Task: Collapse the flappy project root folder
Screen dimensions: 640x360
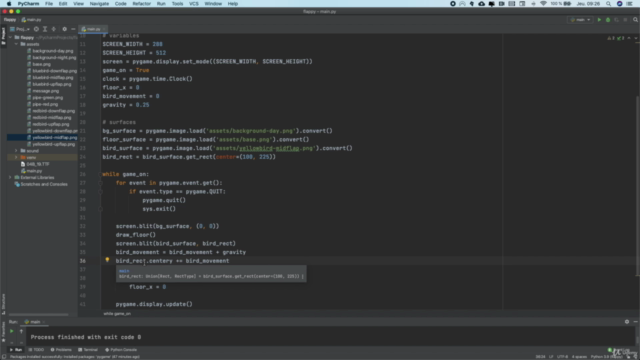Action: 11,38
